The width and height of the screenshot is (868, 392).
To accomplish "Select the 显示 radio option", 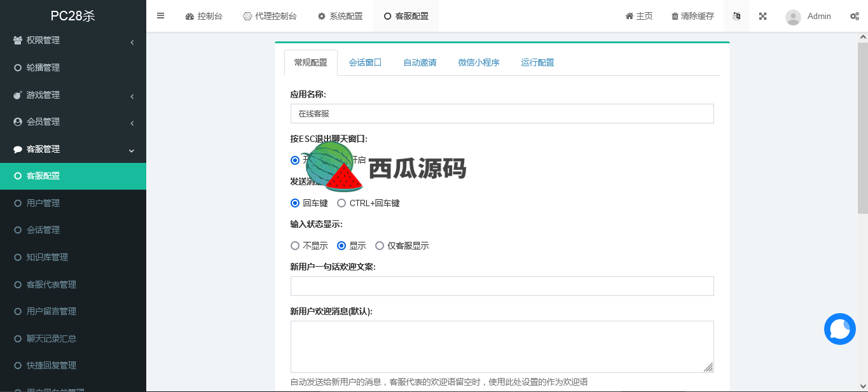I will 341,246.
